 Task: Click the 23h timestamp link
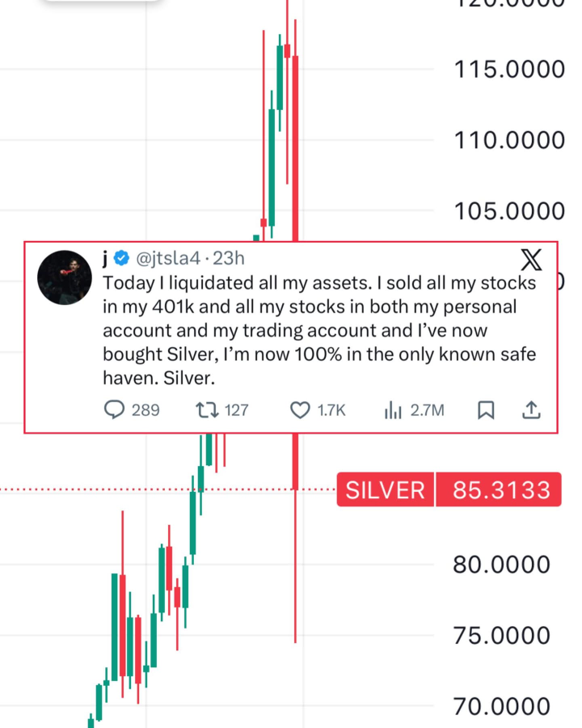pyautogui.click(x=229, y=259)
